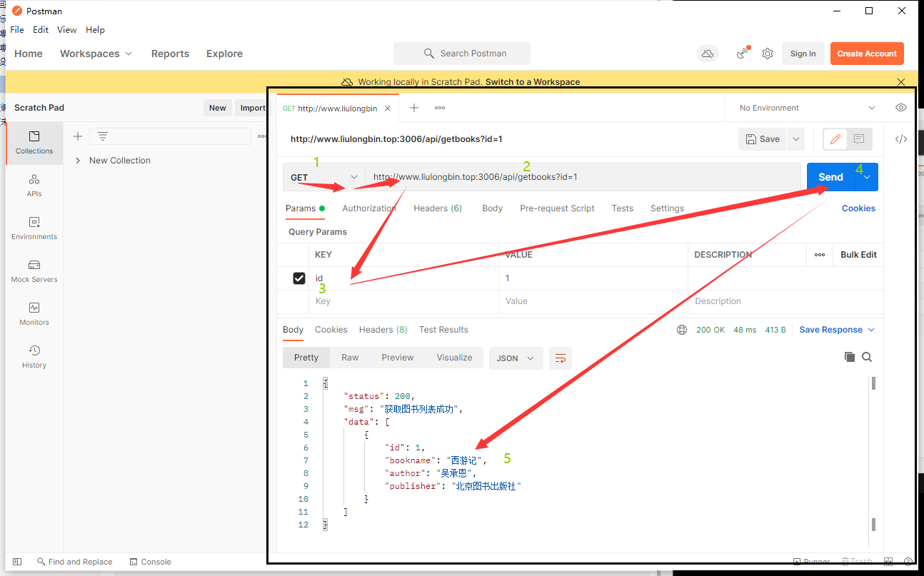Select the Raw response view
924x576 pixels.
point(350,358)
